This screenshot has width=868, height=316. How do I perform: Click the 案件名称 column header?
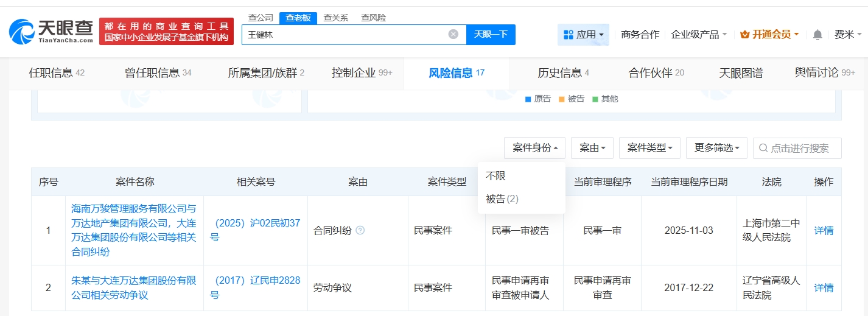[135, 181]
